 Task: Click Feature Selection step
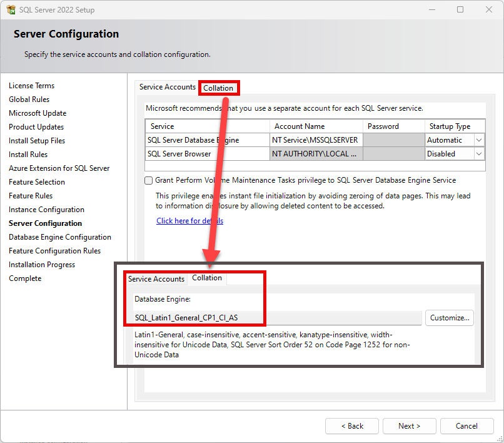click(37, 182)
